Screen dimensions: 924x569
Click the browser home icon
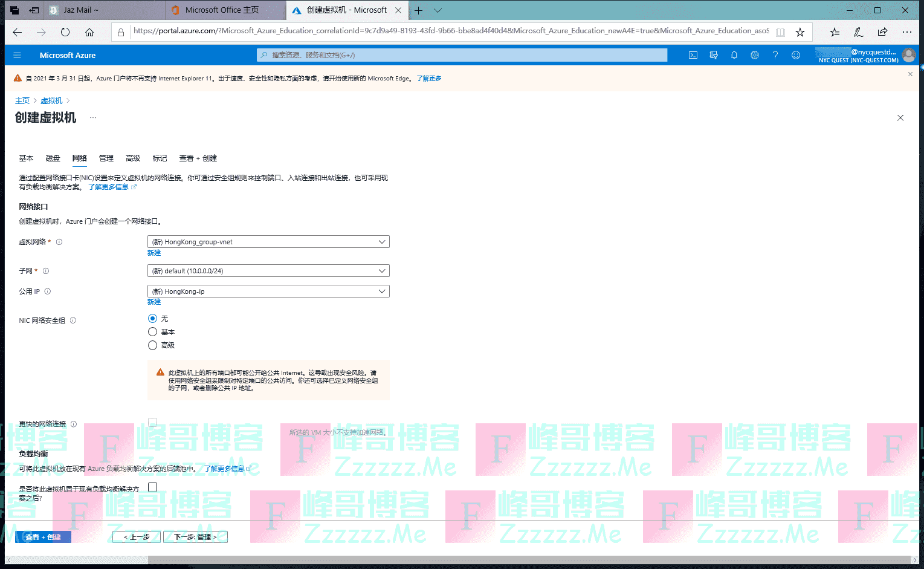89,32
